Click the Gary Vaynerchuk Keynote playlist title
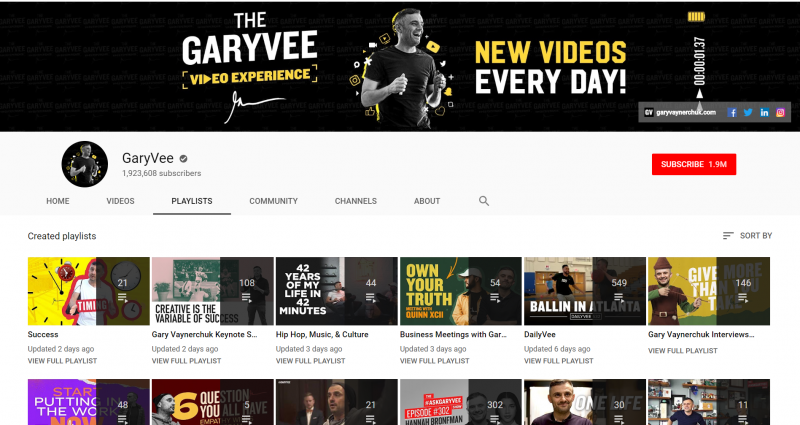The height and width of the screenshot is (425, 800). point(205,335)
